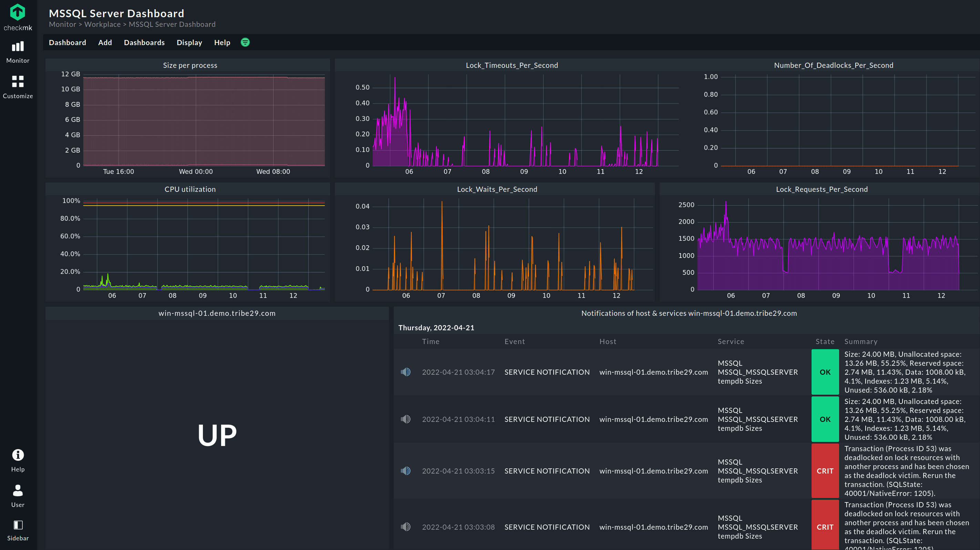Click inside Lock_Timeouts_Per_Second graph plot

pos(525,120)
